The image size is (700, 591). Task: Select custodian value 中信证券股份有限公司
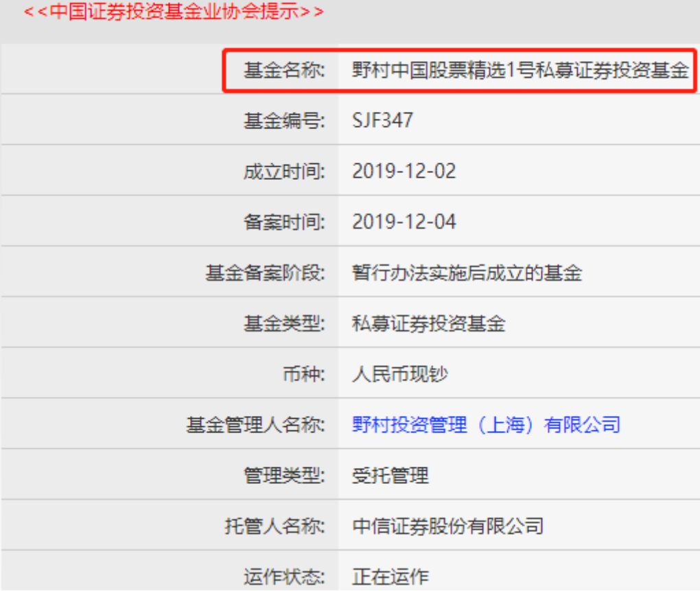click(x=447, y=526)
